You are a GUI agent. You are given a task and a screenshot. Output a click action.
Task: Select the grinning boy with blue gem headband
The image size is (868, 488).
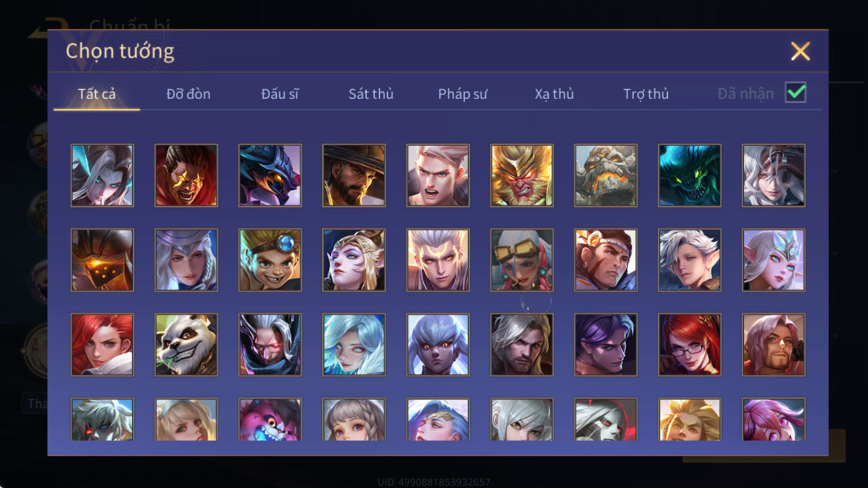click(x=270, y=260)
